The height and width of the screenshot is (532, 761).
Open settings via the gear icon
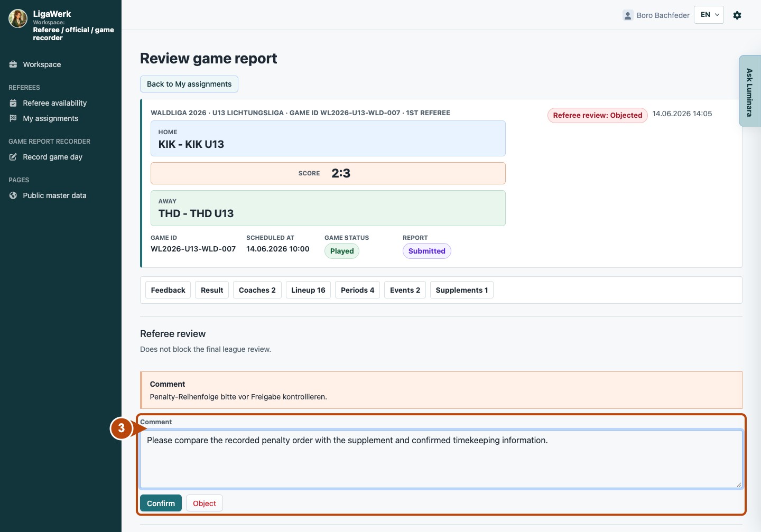[737, 15]
